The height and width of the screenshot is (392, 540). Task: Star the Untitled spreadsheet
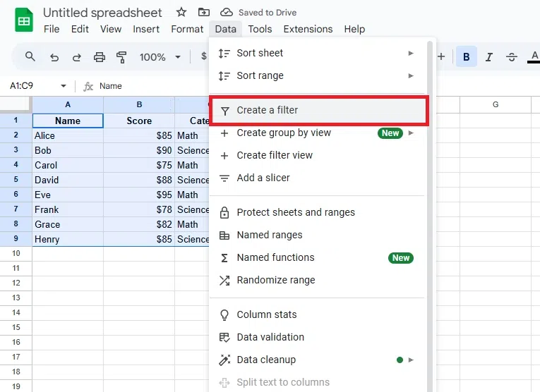[181, 13]
